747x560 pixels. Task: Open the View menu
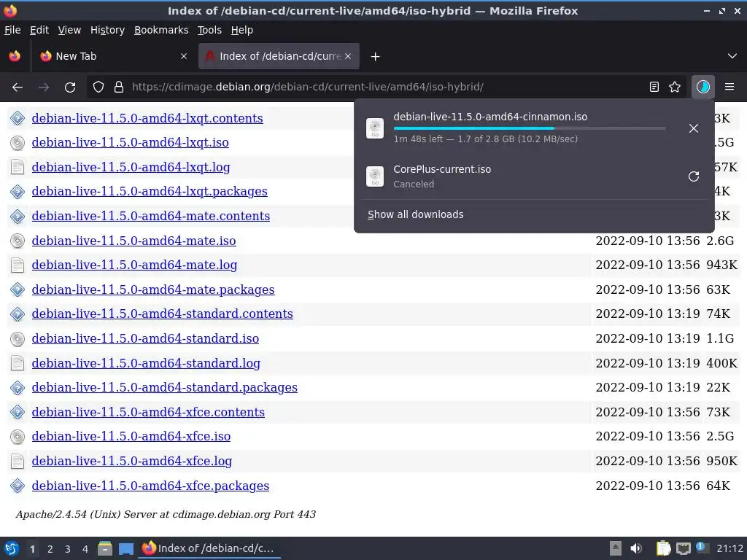[x=69, y=30]
